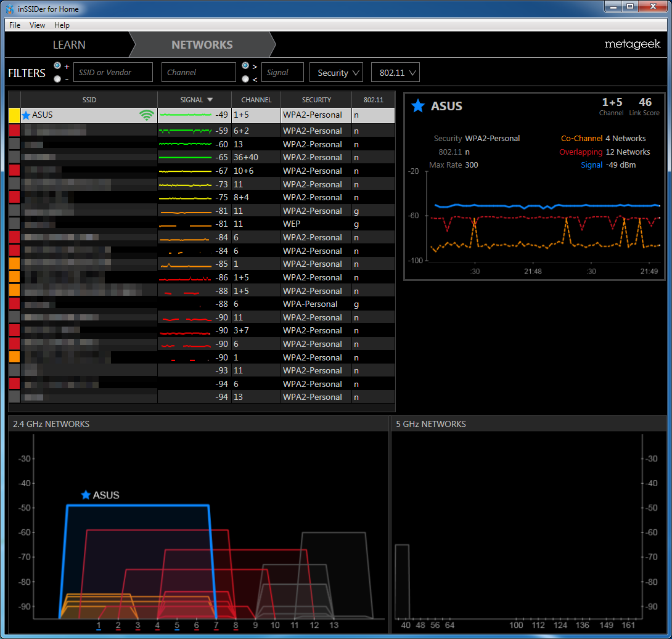Select the WEP secured network row
The width and height of the screenshot is (672, 639).
[202, 224]
